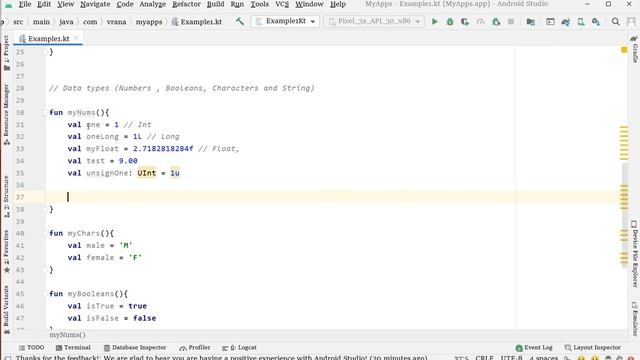This screenshot has width=640, height=360.
Task: Open SDK Manager icon
Action: (596, 21)
